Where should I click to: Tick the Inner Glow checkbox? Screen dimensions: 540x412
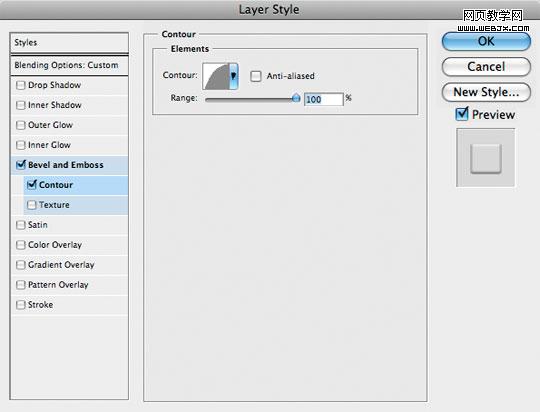tap(21, 145)
